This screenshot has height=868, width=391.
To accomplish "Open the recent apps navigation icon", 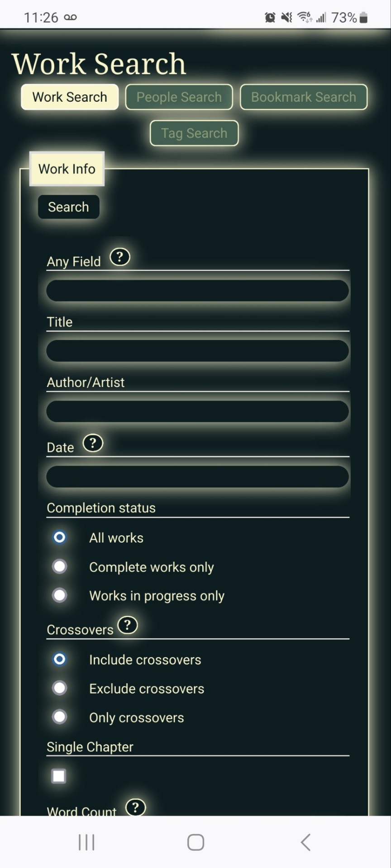I will [x=86, y=842].
